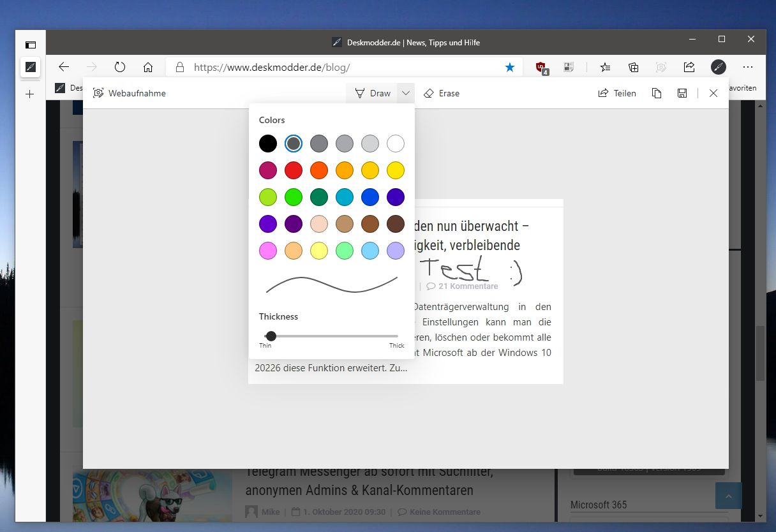This screenshot has width=776, height=532.
Task: Save the web capture with disk icon
Action: coord(682,93)
